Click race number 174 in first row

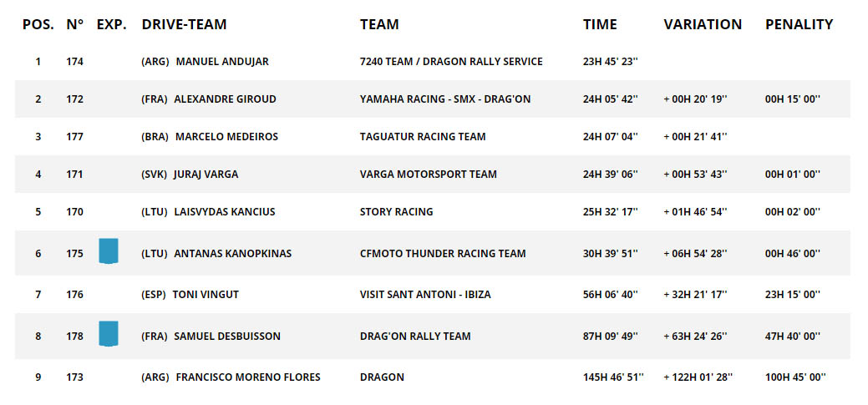point(74,62)
